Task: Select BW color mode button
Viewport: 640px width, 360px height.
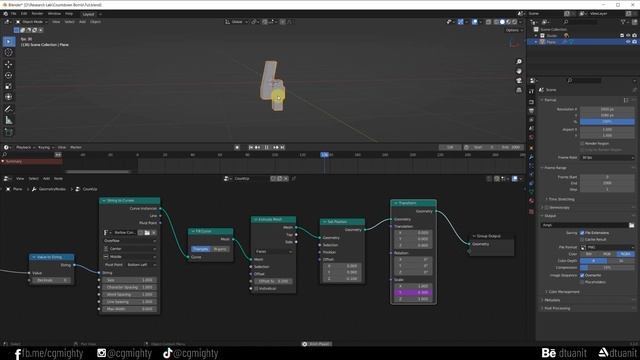Action: point(589,254)
